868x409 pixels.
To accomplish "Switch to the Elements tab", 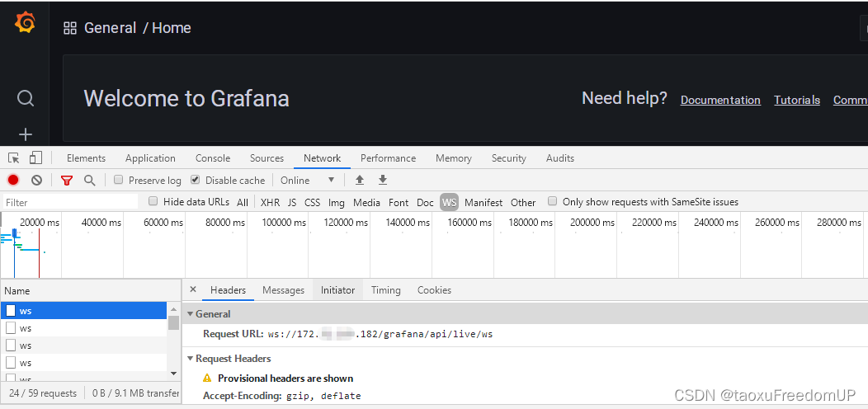I will click(86, 158).
